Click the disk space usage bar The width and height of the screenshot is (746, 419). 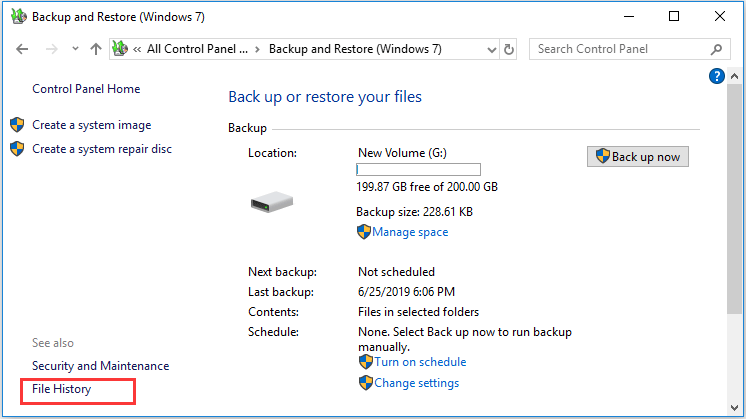pyautogui.click(x=418, y=169)
